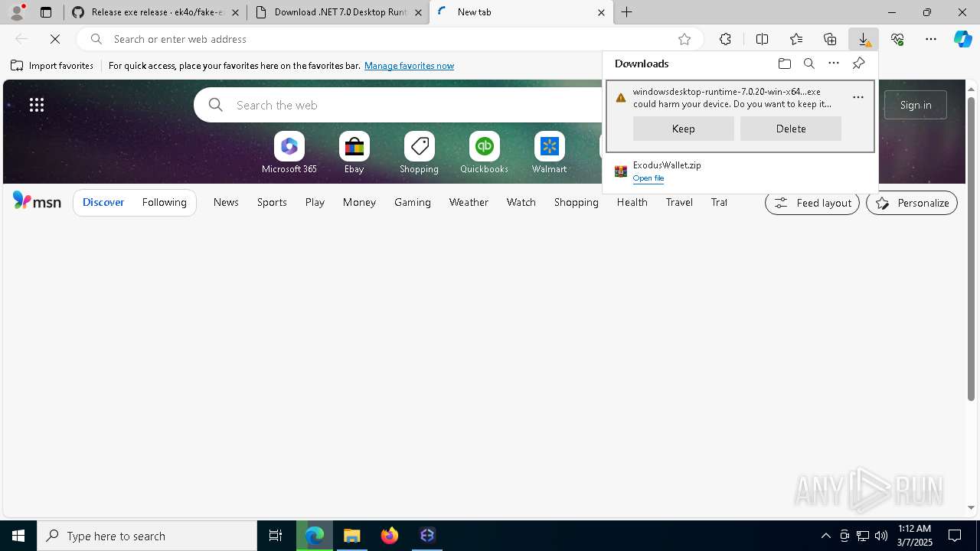Open the Extensions puzzle icon
980x551 pixels.
(x=725, y=39)
